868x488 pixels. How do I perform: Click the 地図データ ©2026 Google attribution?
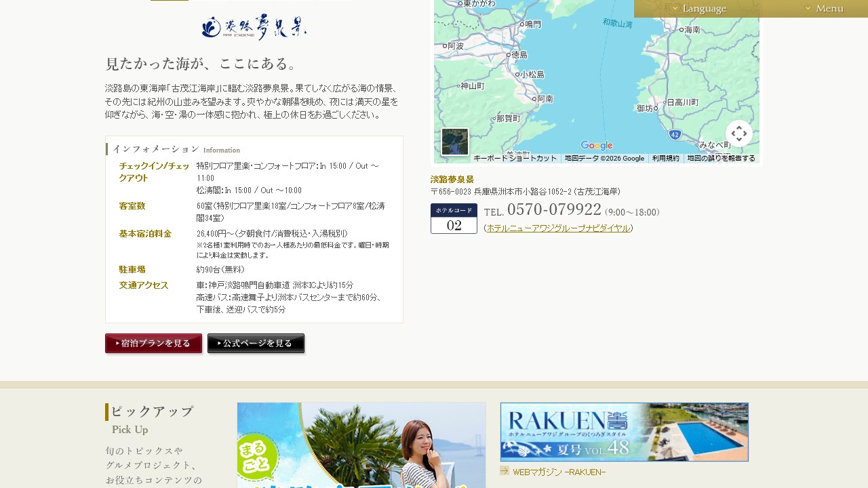(x=604, y=159)
